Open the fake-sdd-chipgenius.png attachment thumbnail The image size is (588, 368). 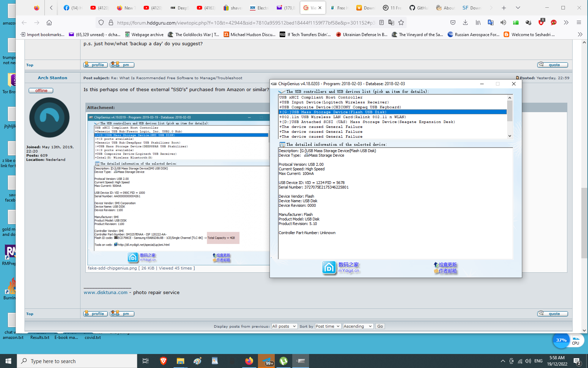click(178, 189)
